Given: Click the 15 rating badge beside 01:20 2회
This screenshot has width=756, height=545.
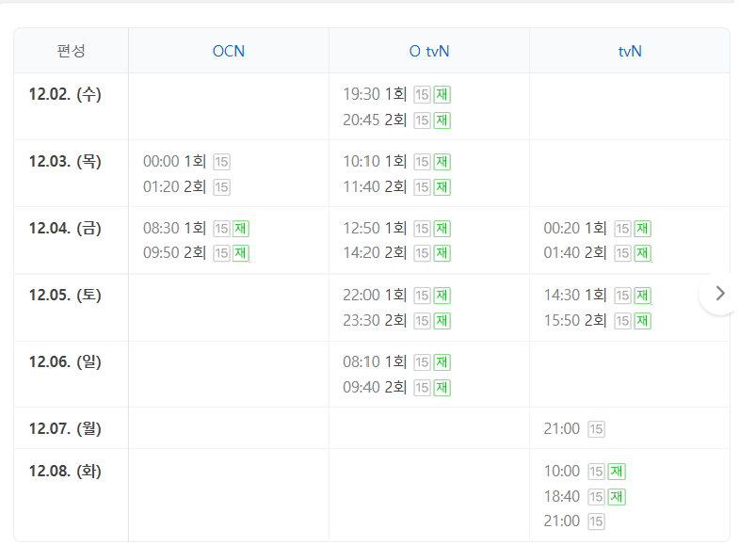Looking at the screenshot, I should (221, 187).
